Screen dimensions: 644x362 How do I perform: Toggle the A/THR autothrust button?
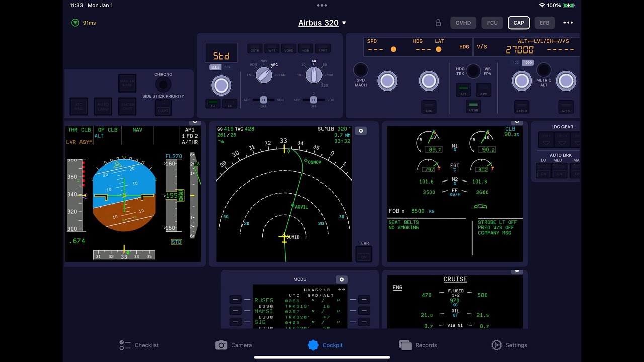tap(473, 106)
